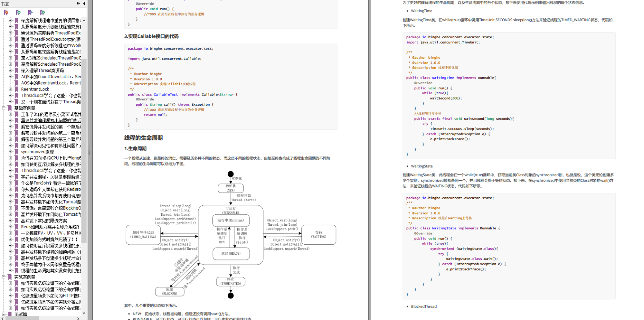Click the bookmark icon with blue arrow

pyautogui.click(x=30, y=13)
